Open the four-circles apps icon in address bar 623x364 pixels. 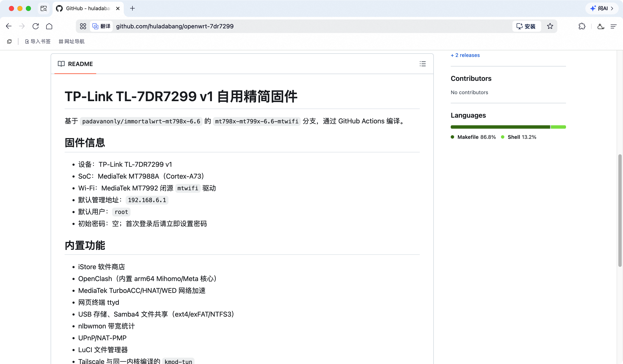(83, 26)
